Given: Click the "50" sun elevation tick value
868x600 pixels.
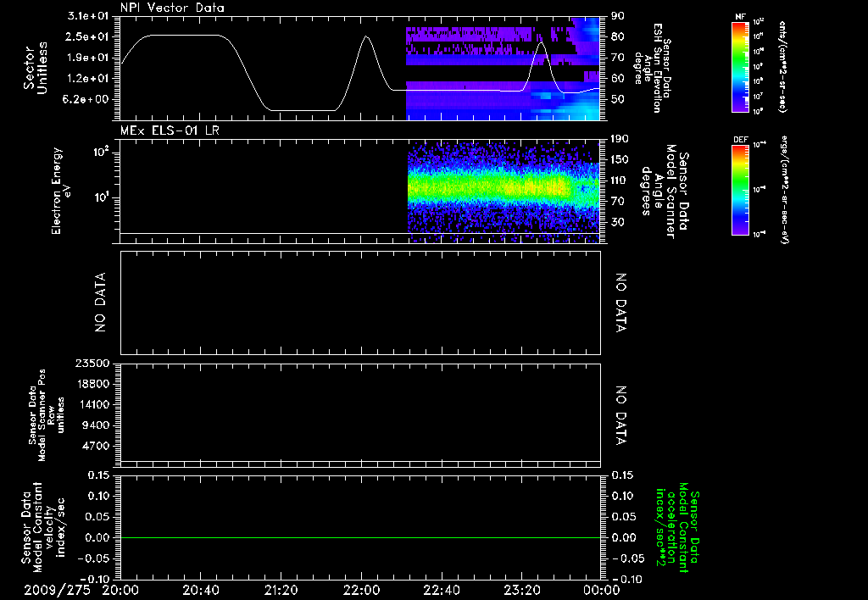Looking at the screenshot, I should click(617, 100).
